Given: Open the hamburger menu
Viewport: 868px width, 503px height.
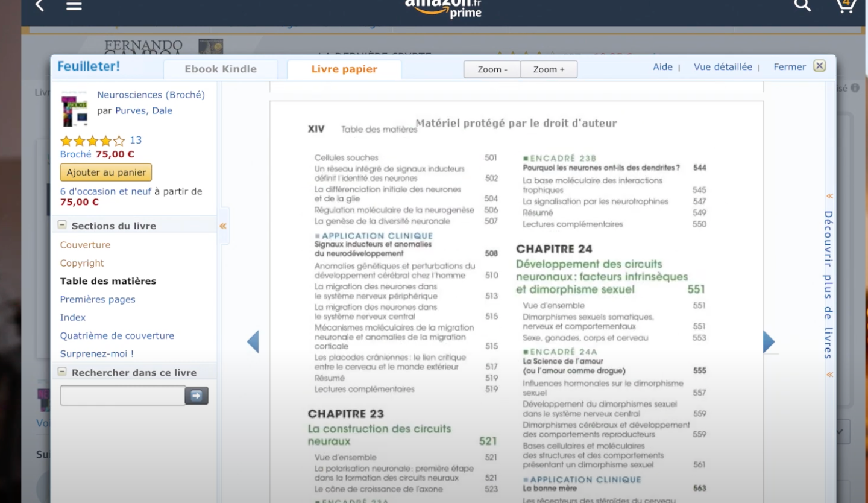Looking at the screenshot, I should click(74, 6).
